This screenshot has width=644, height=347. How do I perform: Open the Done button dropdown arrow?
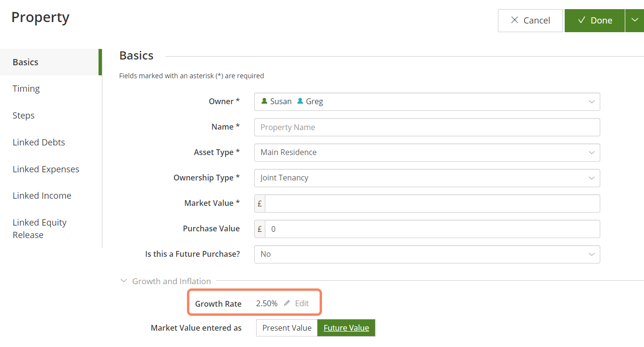coord(634,21)
